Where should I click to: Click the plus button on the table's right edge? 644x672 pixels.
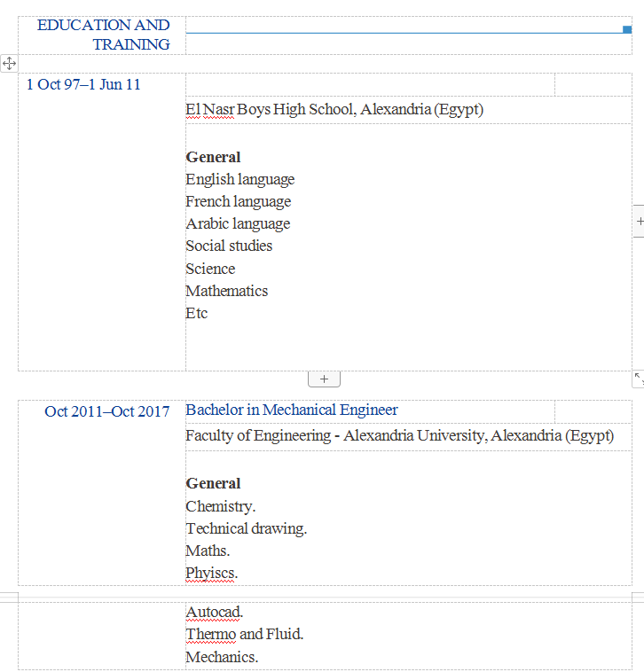pos(639,222)
